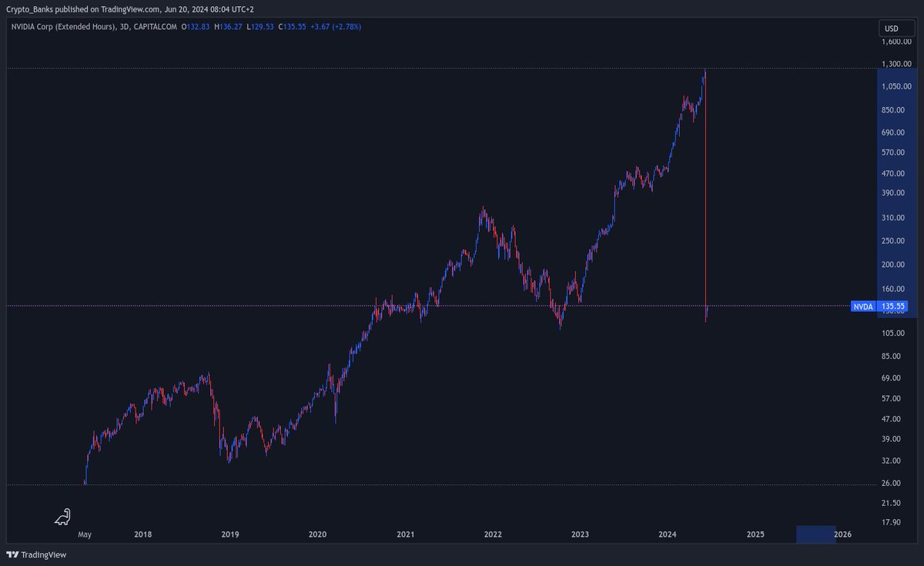Click the 2022 label on the time axis
This screenshot has height=566, width=924.
tap(493, 534)
